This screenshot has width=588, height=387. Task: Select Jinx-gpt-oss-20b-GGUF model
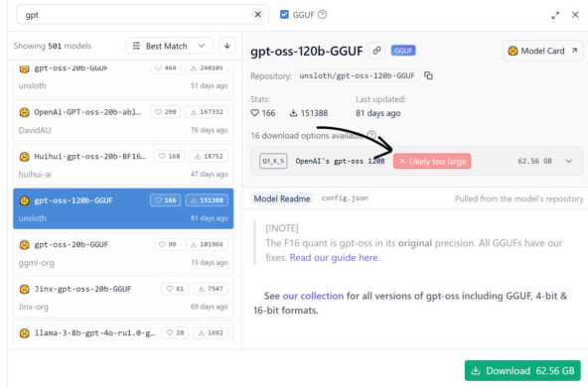pos(123,298)
